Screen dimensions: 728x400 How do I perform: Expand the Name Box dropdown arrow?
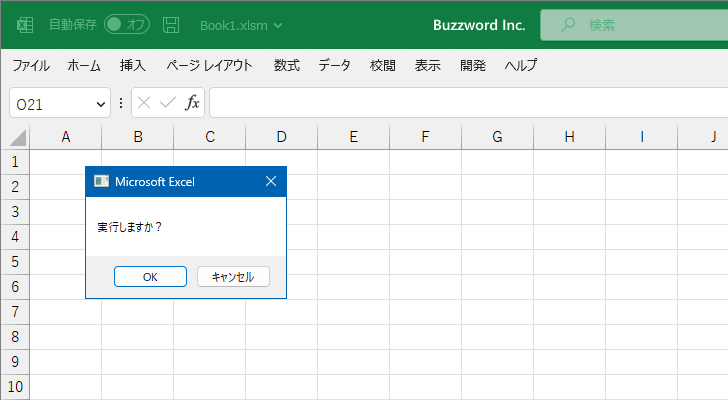(100, 104)
